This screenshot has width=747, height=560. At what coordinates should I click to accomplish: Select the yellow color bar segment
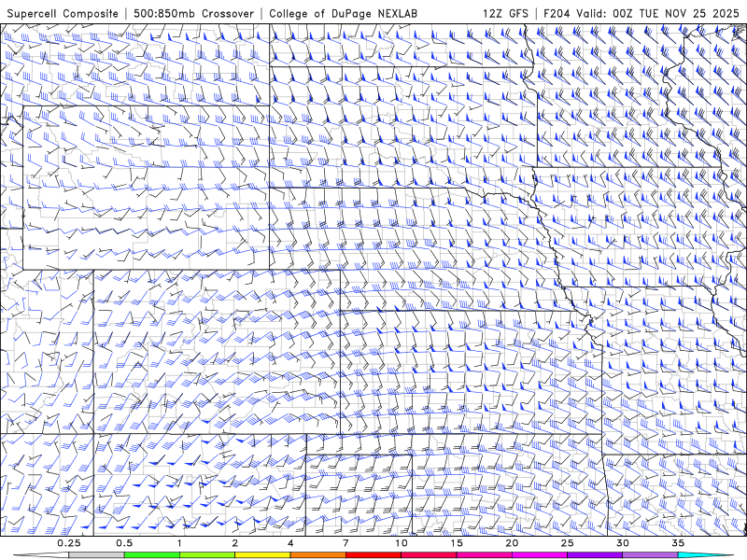pos(262,555)
